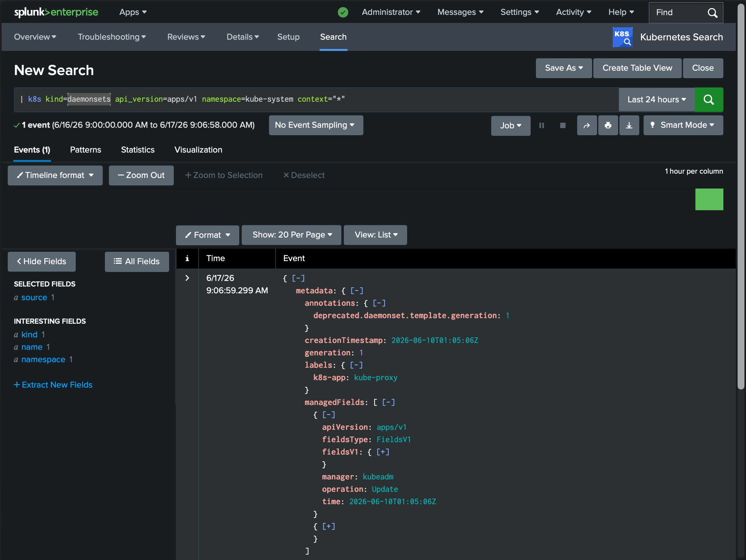Go to the Setup page

[x=288, y=37]
